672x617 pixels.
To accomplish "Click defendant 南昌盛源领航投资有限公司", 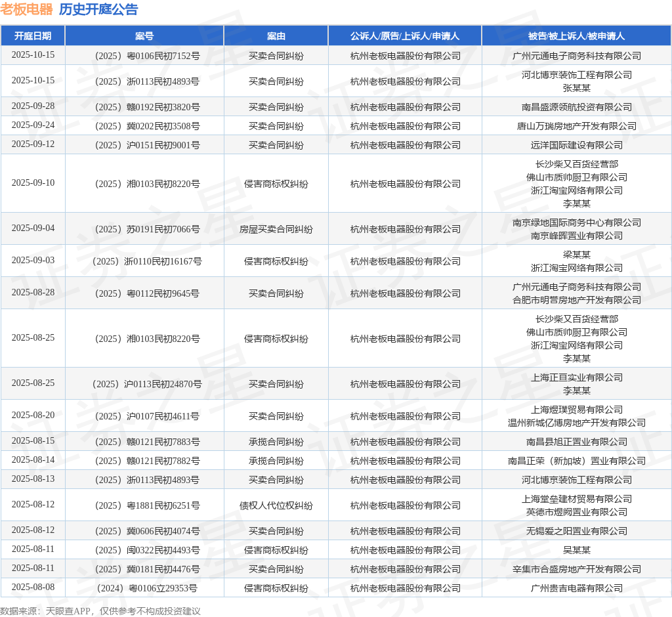I will (576, 107).
